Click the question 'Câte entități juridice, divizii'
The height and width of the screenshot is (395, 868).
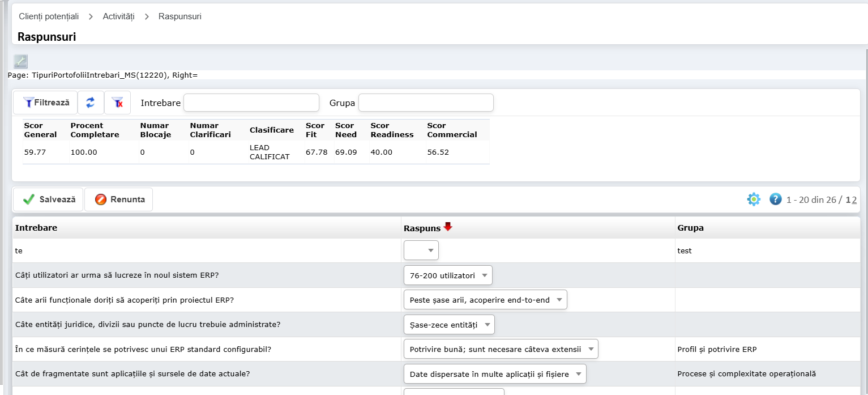point(148,325)
